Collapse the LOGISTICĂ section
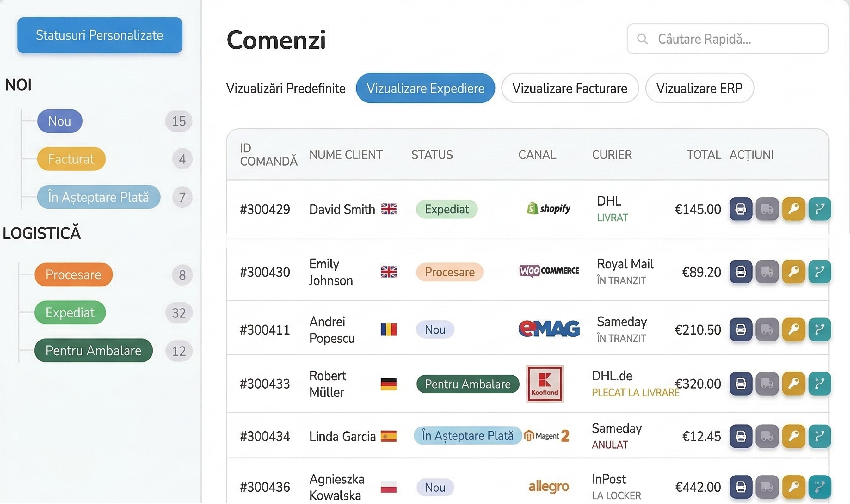This screenshot has width=850, height=504. [x=42, y=233]
